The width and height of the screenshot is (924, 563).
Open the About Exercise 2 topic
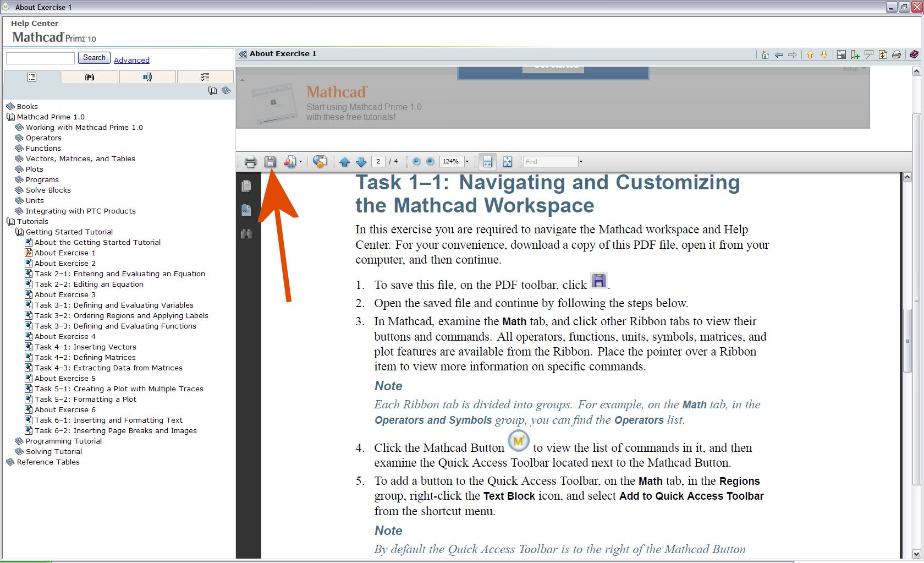[x=65, y=263]
